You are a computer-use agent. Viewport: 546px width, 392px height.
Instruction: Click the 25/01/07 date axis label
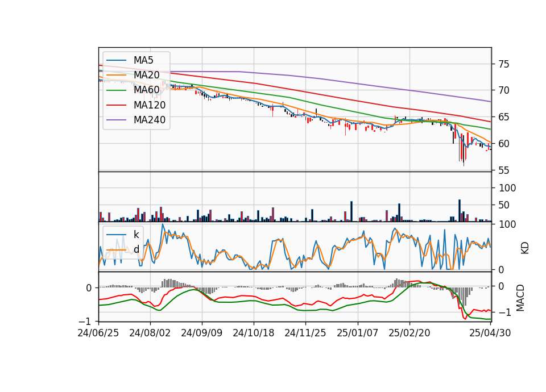pos(357,333)
